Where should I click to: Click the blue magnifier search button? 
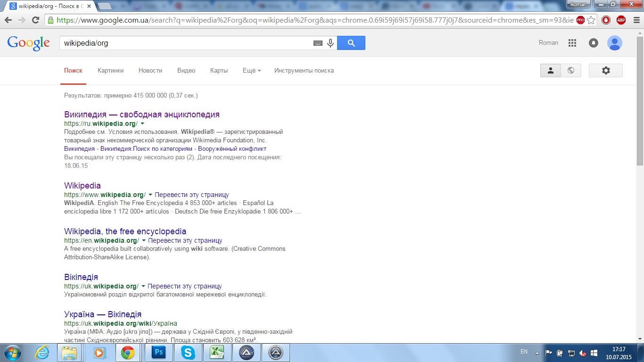coord(351,43)
